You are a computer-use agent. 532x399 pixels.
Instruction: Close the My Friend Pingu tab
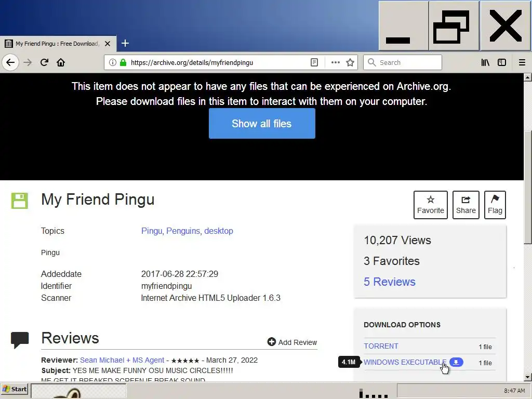coord(108,44)
